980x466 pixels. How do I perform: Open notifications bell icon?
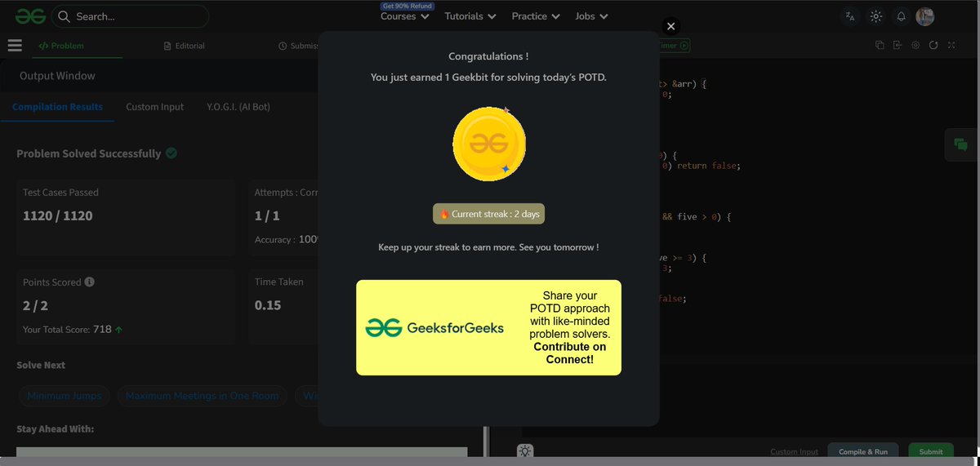click(x=902, y=16)
